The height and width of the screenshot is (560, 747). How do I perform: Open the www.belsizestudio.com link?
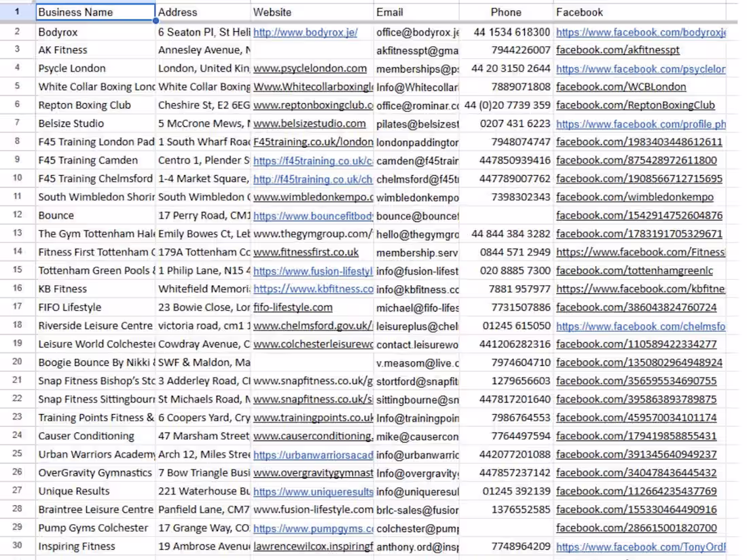click(310, 123)
